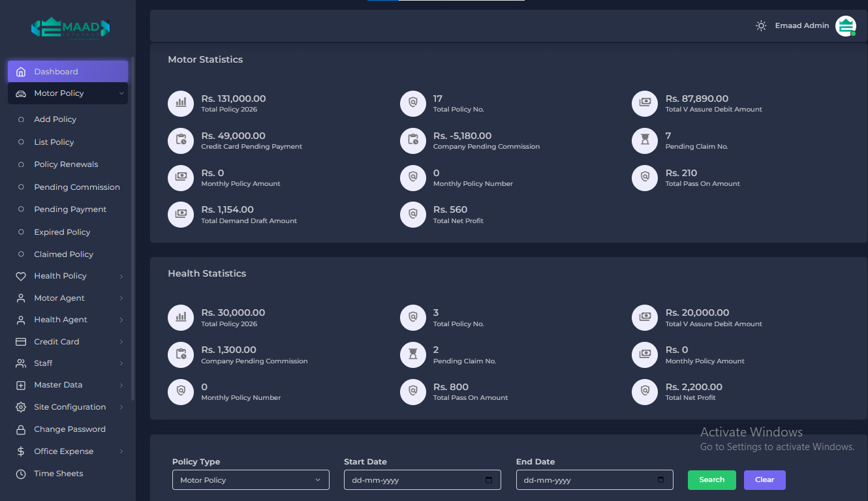Go to Change Password page

(69, 429)
